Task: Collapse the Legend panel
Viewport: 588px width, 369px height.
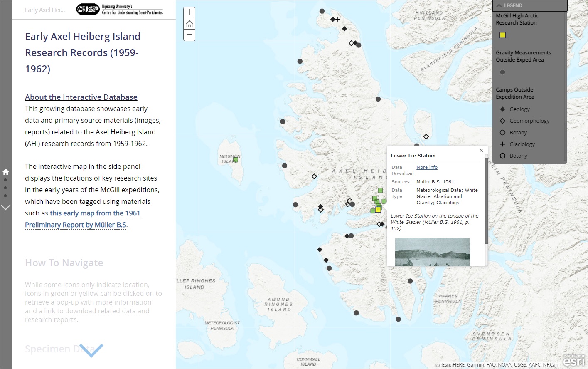Action: (499, 5)
